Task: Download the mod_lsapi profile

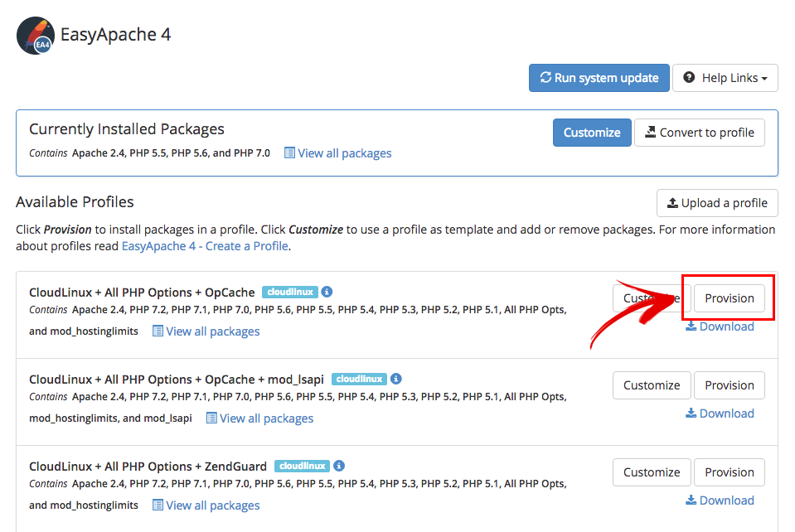Action: (720, 414)
